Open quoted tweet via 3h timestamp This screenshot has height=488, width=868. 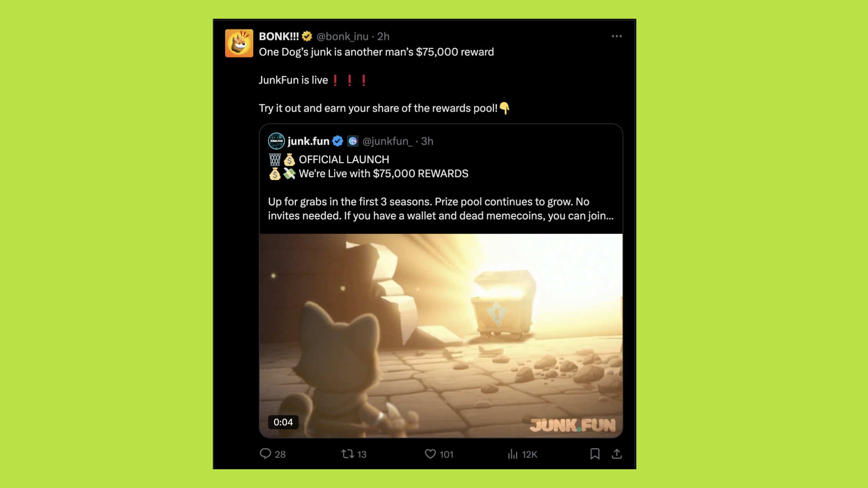click(427, 141)
